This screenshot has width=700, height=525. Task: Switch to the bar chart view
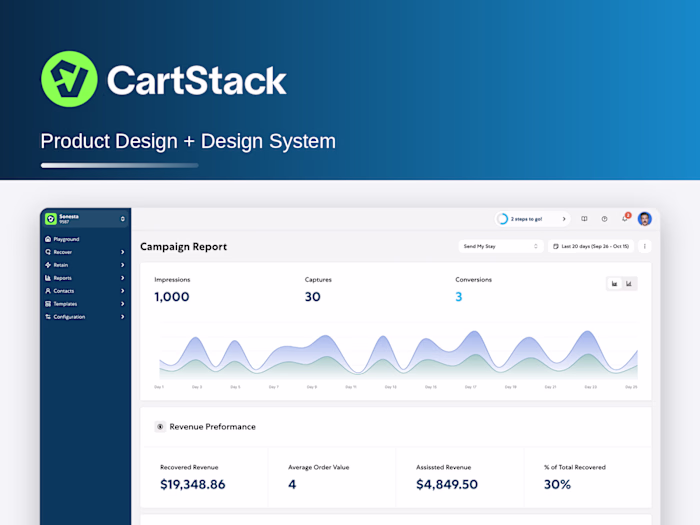coord(629,283)
